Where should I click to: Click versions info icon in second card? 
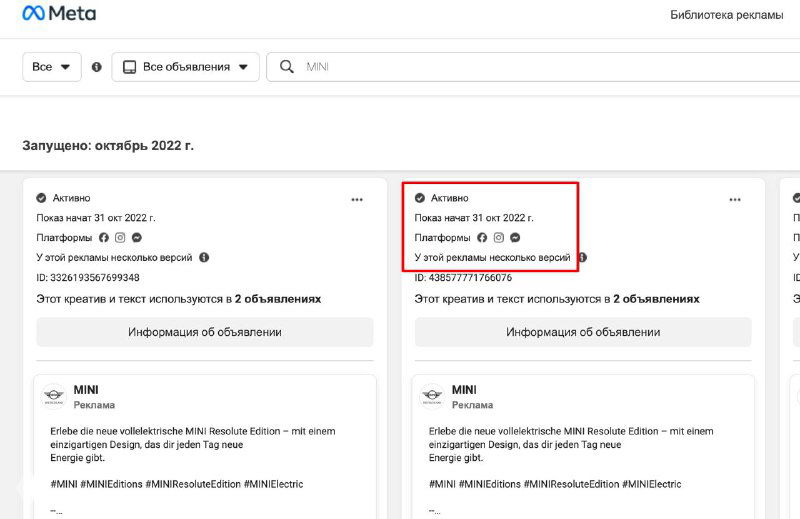tap(582, 257)
